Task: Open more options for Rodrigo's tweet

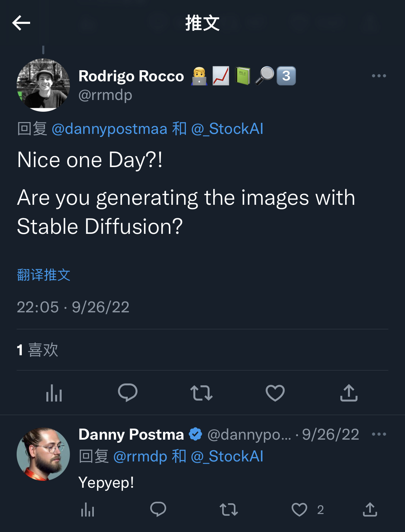Action: coord(379,76)
